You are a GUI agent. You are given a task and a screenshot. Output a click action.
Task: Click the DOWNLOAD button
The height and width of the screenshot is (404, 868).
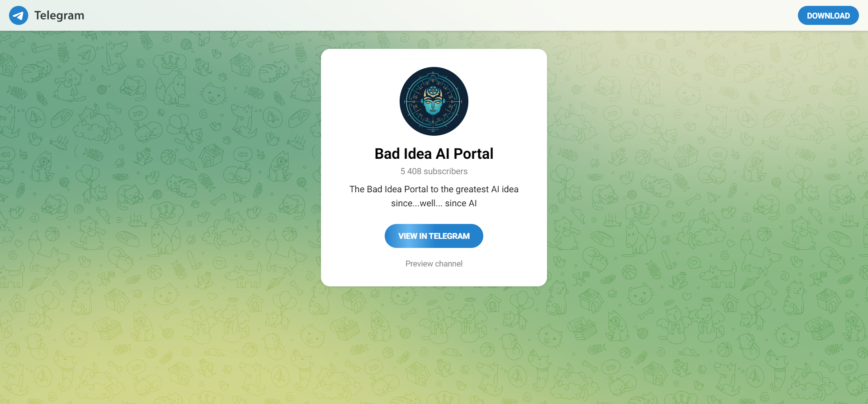(828, 15)
